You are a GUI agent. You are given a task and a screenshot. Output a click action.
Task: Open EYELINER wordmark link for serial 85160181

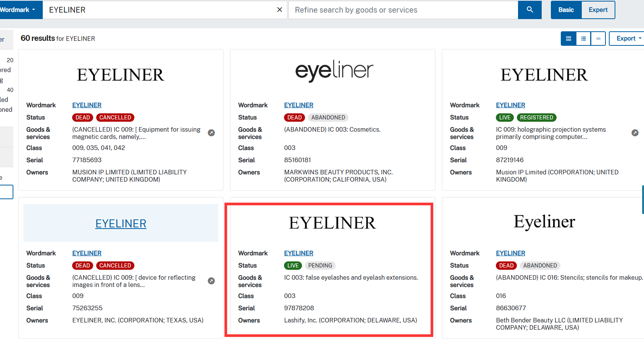click(299, 105)
